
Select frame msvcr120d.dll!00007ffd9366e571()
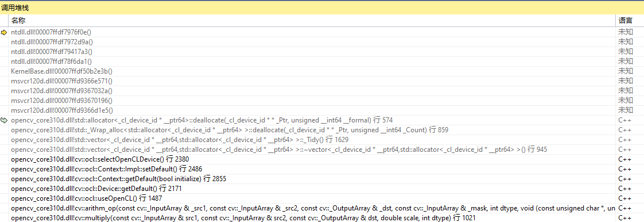tap(61, 81)
